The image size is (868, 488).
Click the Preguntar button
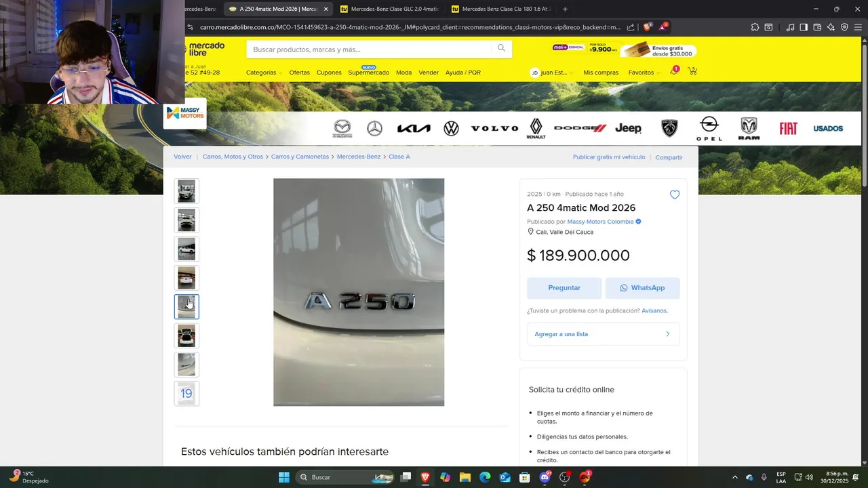tap(564, 288)
